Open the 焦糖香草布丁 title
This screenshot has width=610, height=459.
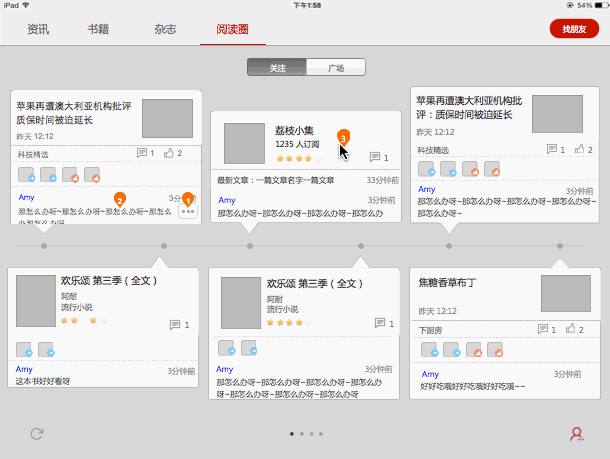[447, 282]
